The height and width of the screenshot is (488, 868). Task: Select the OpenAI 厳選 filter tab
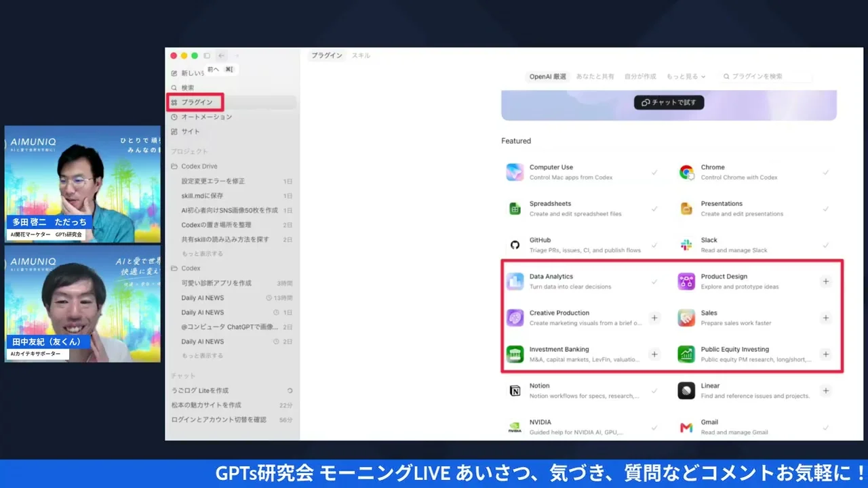tap(548, 77)
